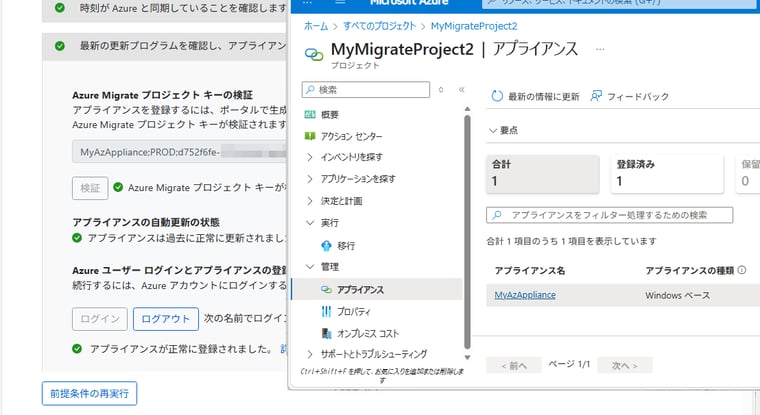Click the 前提条件の再実行 button
Viewport: 760px width, 415px height.
click(x=90, y=393)
